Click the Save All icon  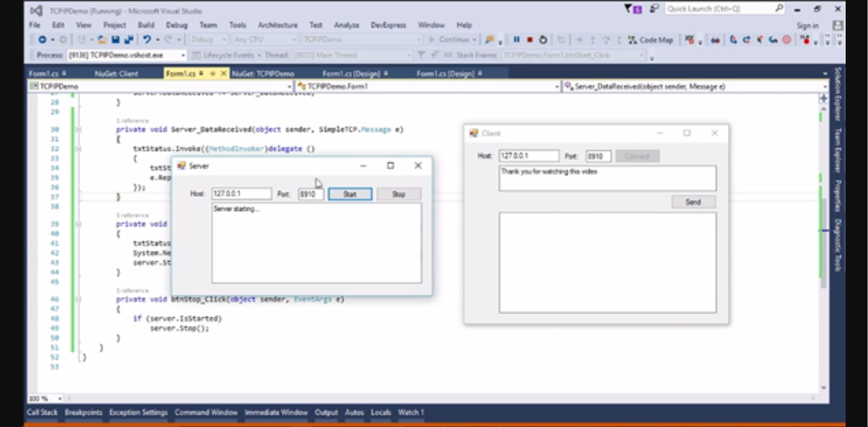tap(129, 40)
